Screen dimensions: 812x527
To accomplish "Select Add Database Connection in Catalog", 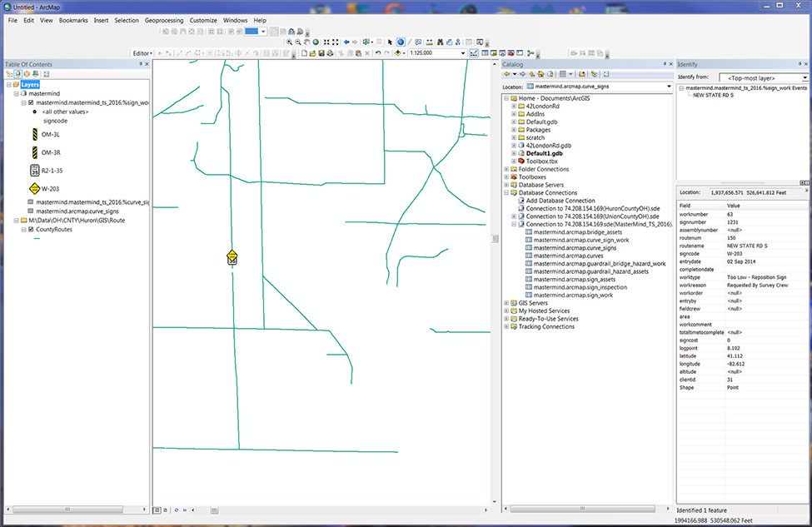I will 560,201.
